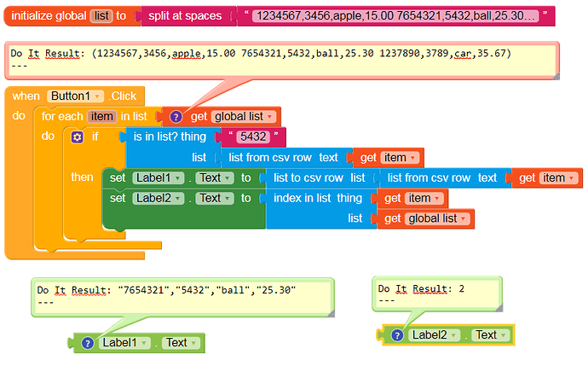
Task: Select the 5432 text value field
Action: click(253, 137)
